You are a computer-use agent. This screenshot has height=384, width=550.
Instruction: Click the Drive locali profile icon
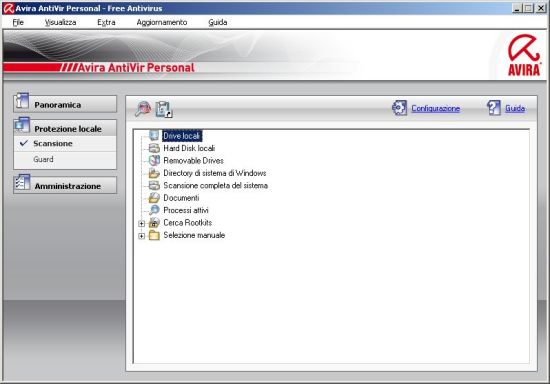(x=154, y=135)
